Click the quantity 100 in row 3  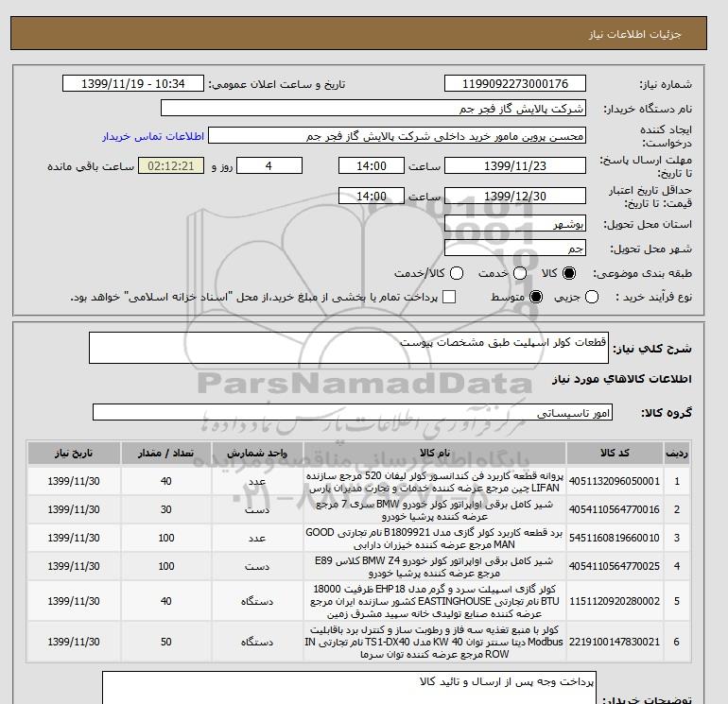point(166,538)
